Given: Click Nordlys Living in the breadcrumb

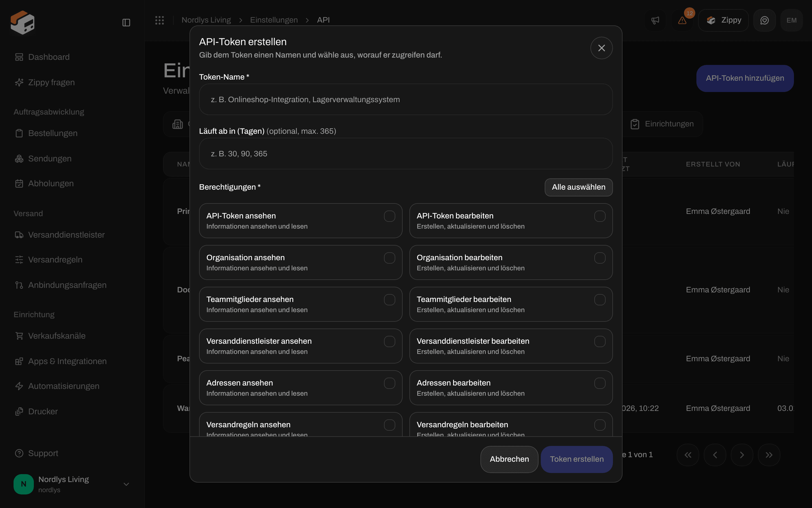Looking at the screenshot, I should click(206, 20).
